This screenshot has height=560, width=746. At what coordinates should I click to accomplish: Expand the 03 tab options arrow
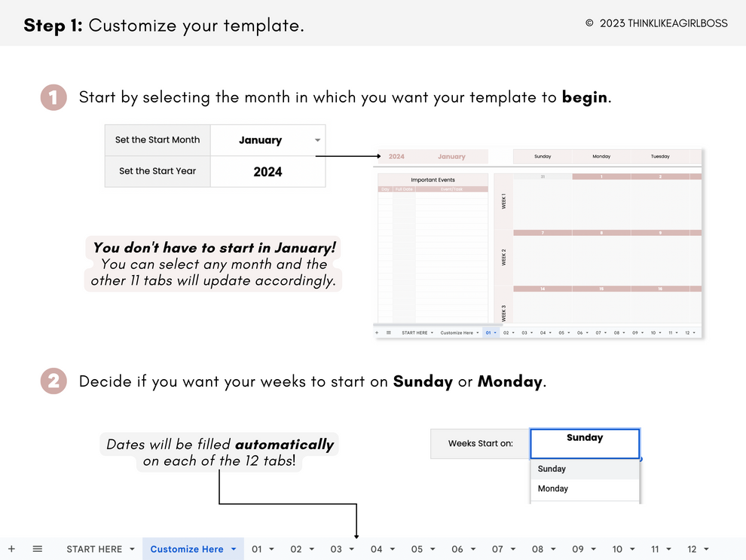pyautogui.click(x=352, y=549)
